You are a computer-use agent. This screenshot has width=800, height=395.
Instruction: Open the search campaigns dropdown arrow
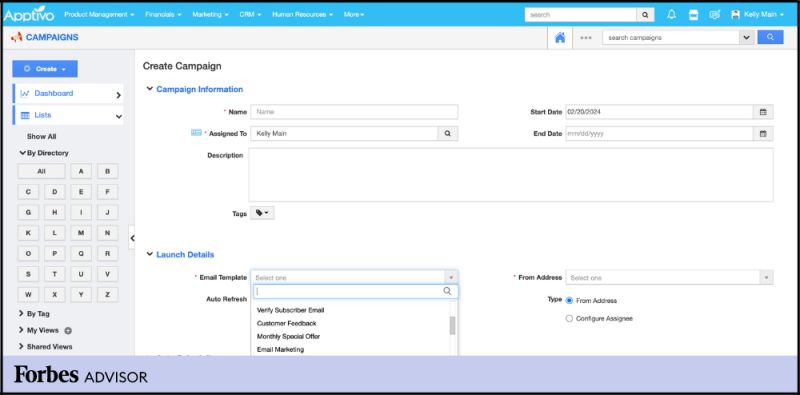click(x=747, y=37)
